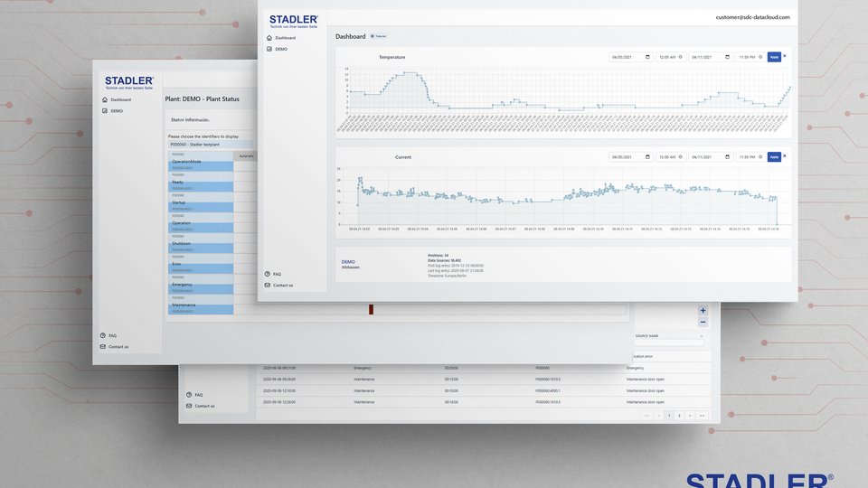Open calendar for Current start date 04/05/2021
The image size is (868, 488).
tap(647, 157)
